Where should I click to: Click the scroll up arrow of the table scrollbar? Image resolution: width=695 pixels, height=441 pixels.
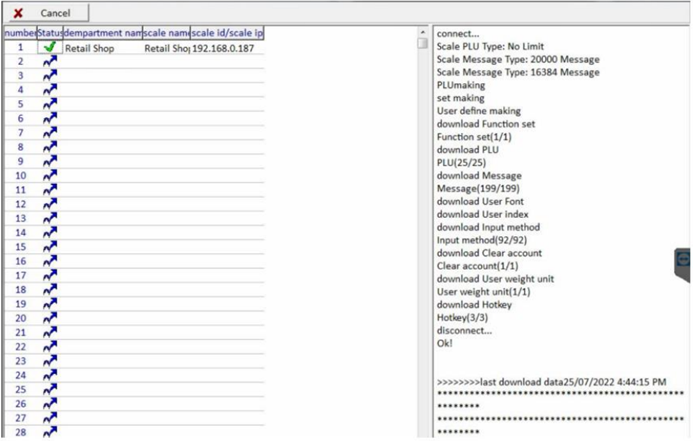[x=422, y=32]
